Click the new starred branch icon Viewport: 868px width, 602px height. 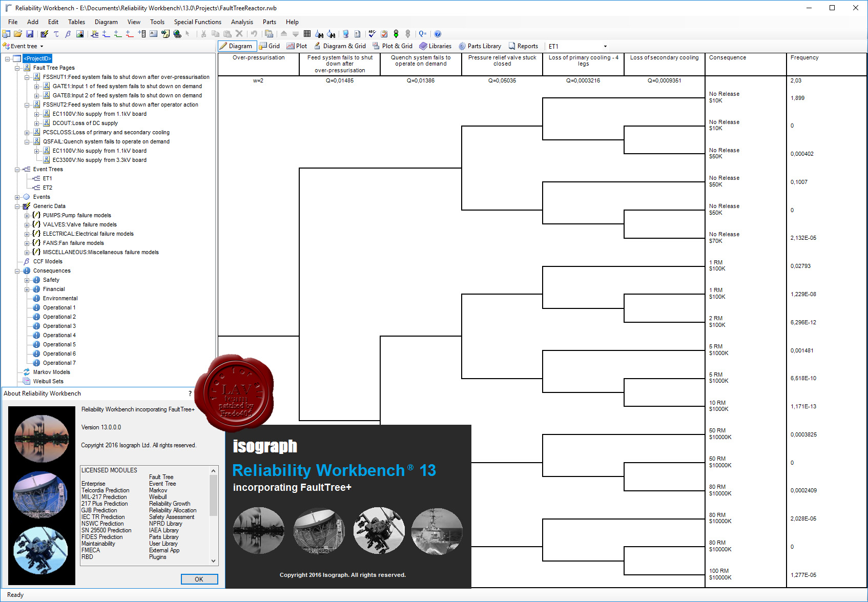(95, 34)
